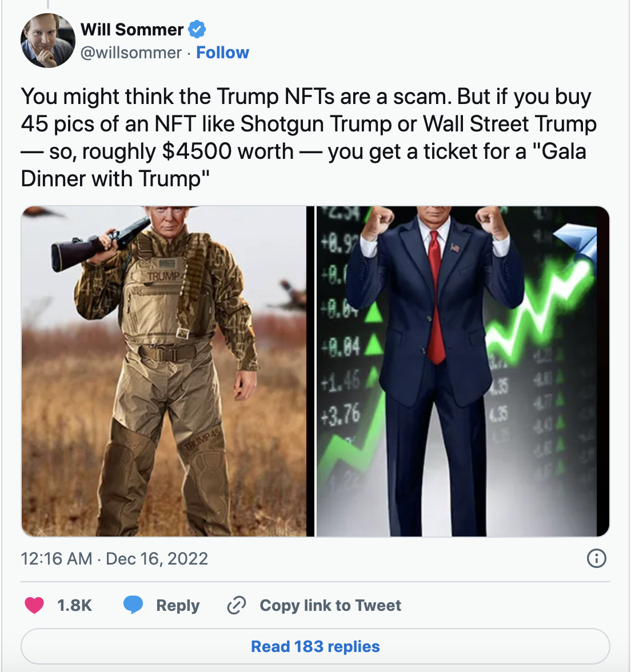Open the Read 183 replies button

pos(315,646)
